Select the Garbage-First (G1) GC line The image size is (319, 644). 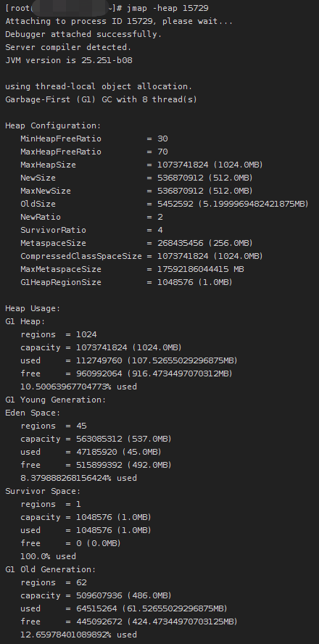click(x=101, y=99)
